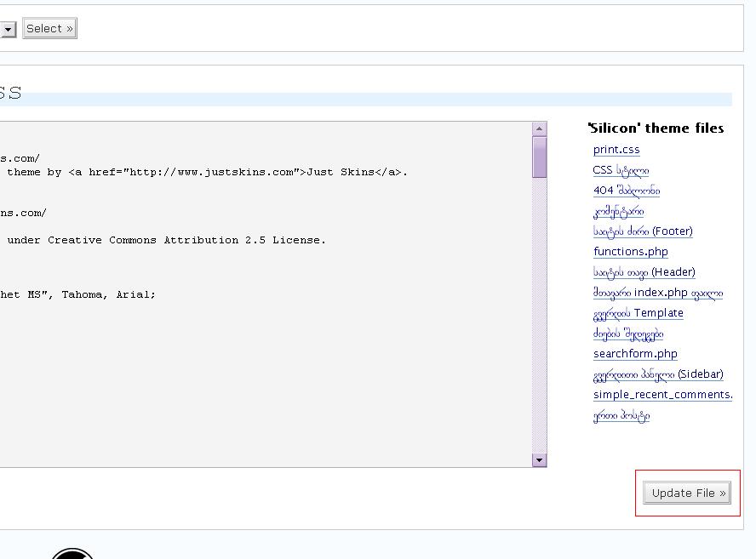Open the functions.php file link

coord(630,252)
